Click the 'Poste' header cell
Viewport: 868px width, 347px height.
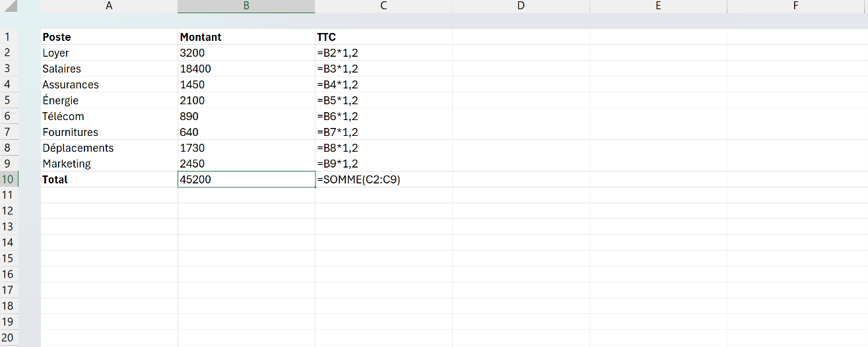click(109, 37)
